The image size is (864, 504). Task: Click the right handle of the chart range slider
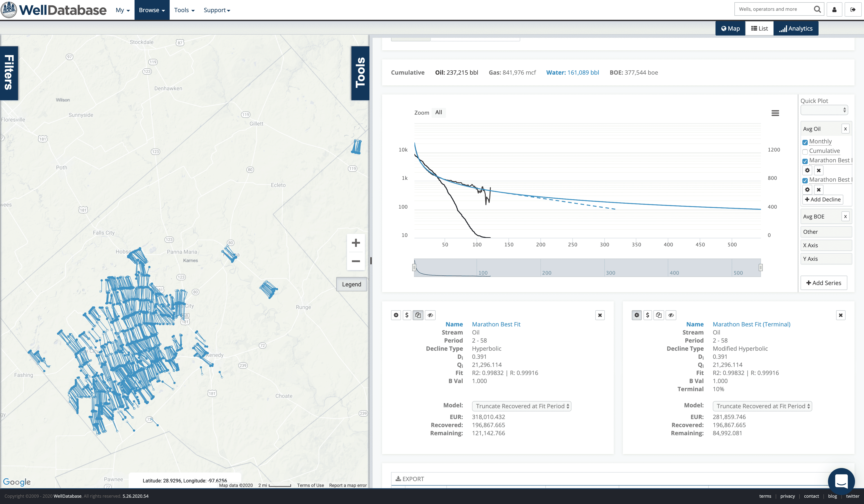coord(760,267)
